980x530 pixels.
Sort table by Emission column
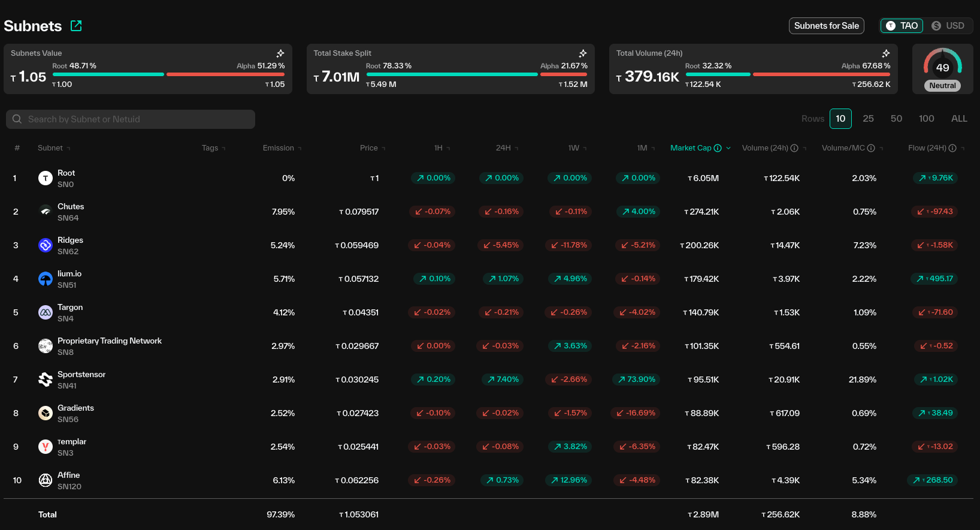(x=279, y=148)
